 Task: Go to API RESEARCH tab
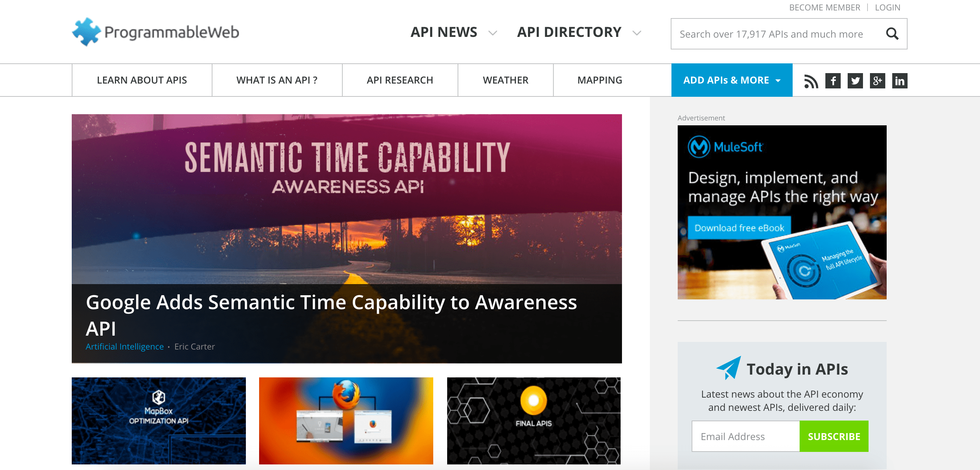coord(400,80)
